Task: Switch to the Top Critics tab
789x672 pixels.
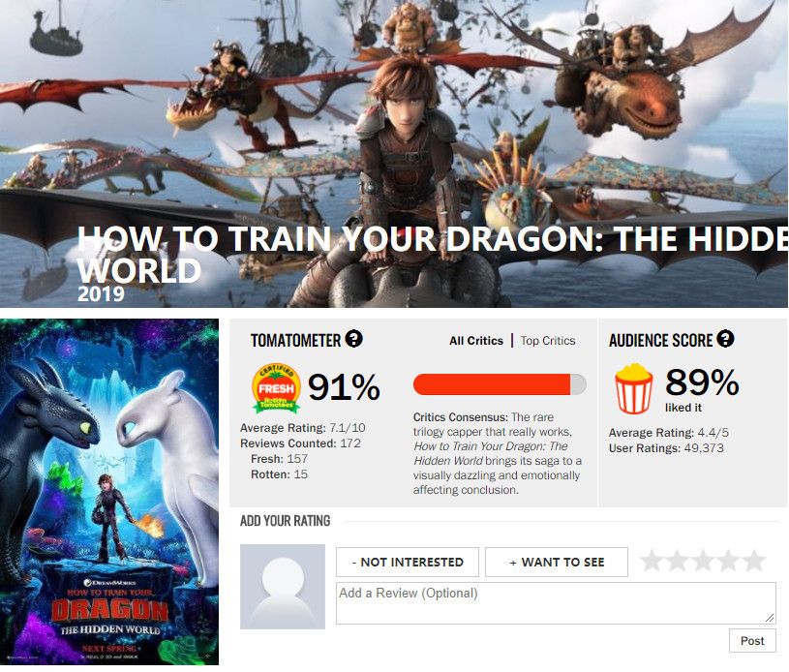Action: pos(548,341)
